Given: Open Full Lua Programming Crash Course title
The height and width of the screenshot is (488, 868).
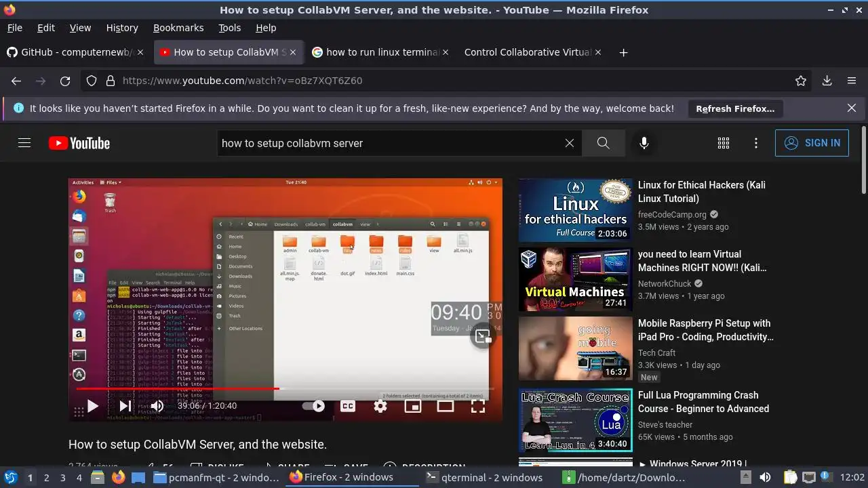Looking at the screenshot, I should click(703, 402).
